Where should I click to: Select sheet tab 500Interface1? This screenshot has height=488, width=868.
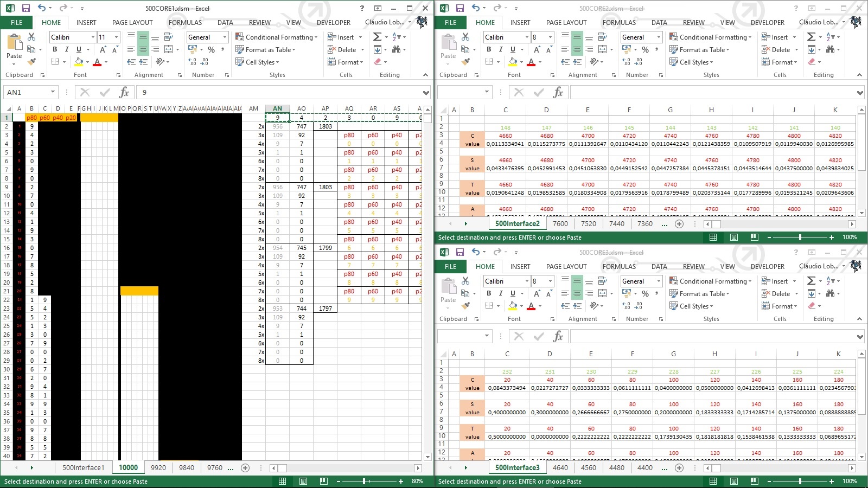(83, 467)
